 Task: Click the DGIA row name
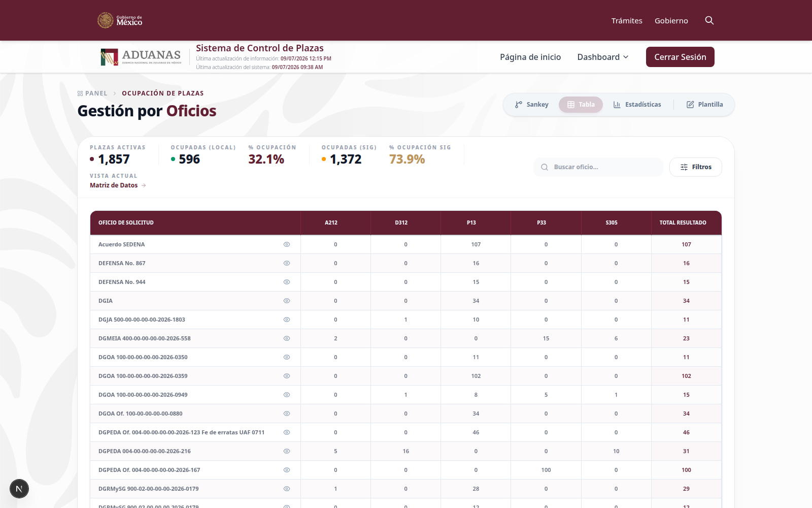106,301
